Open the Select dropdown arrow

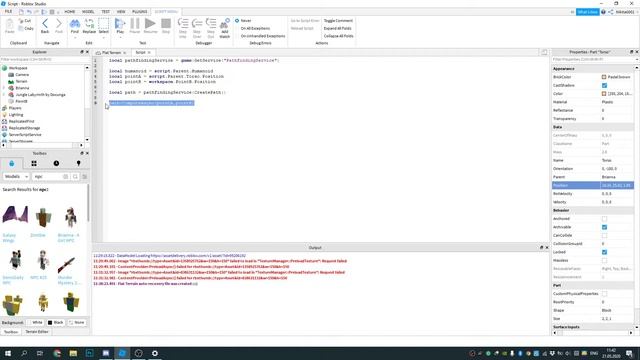pyautogui.click(x=104, y=38)
